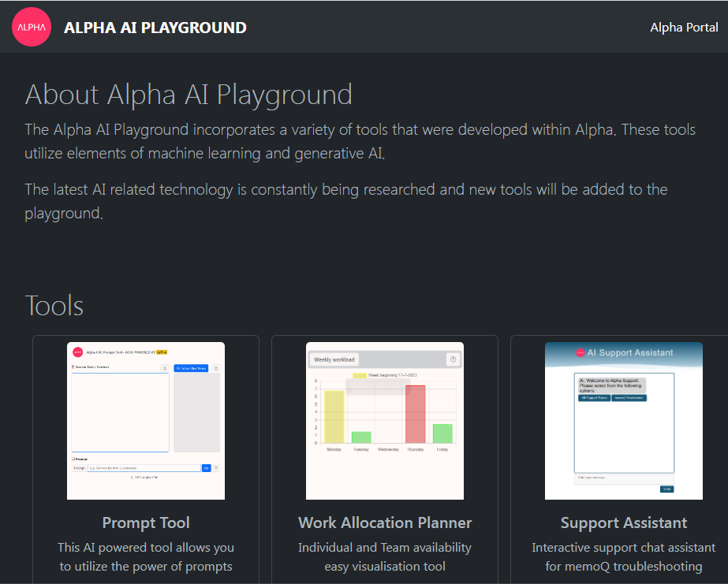The height and width of the screenshot is (584, 728).
Task: Choose the memoQ Troubleshoot option
Action: pos(629,398)
